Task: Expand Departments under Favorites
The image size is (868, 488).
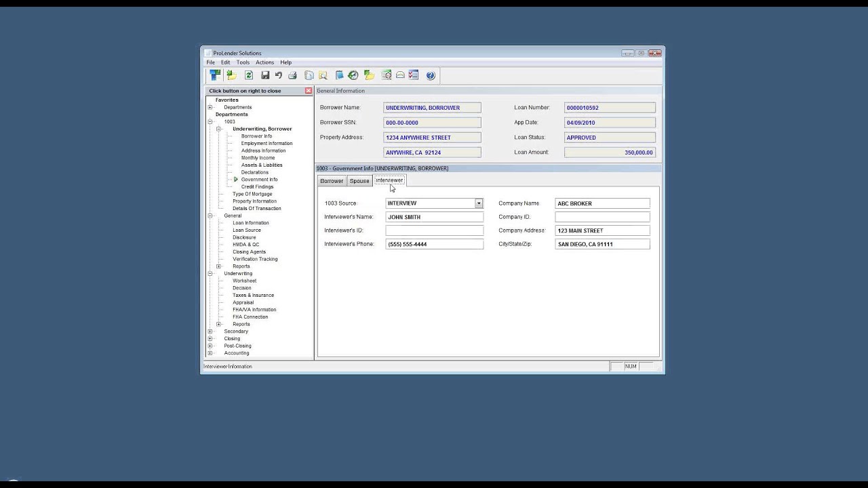Action: [x=210, y=107]
